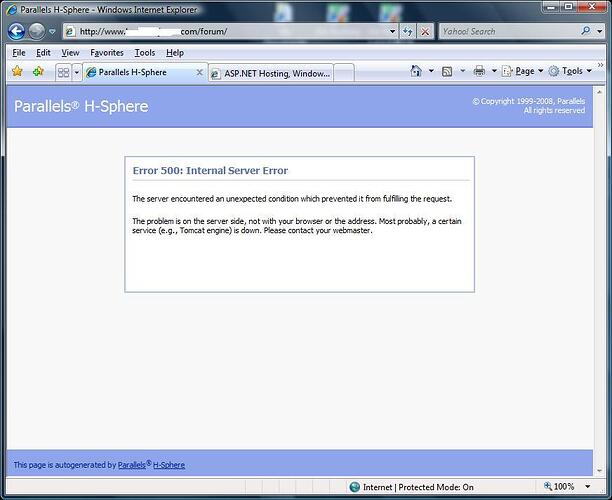Image resolution: width=612 pixels, height=500 pixels.
Task: Open the search provider dropdown arrow
Action: 600,31
